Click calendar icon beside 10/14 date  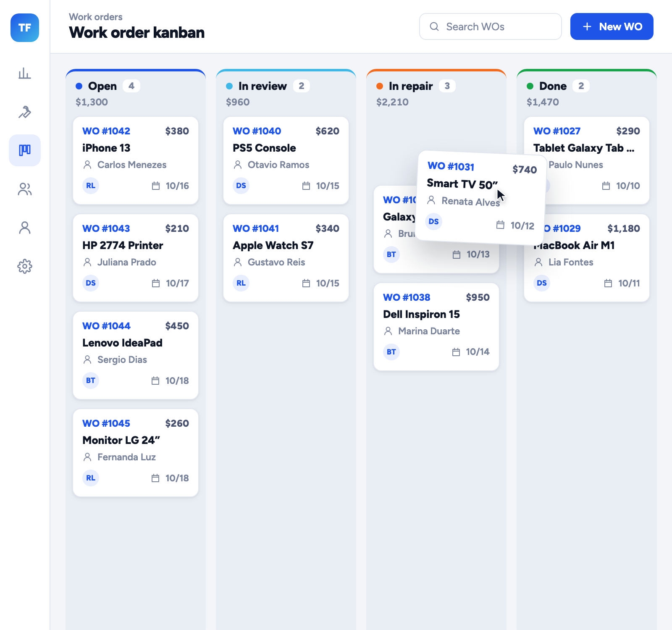tap(456, 352)
